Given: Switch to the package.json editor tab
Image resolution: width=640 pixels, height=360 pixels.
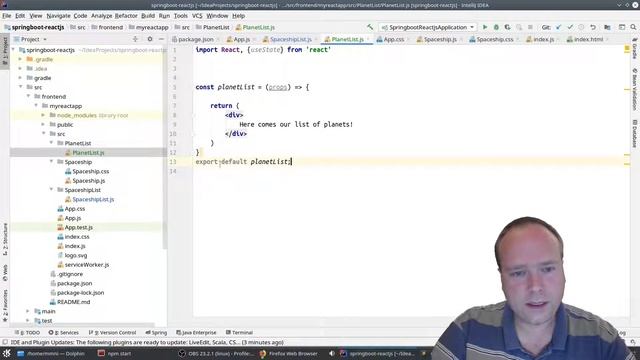Looking at the screenshot, I should (x=196, y=39).
